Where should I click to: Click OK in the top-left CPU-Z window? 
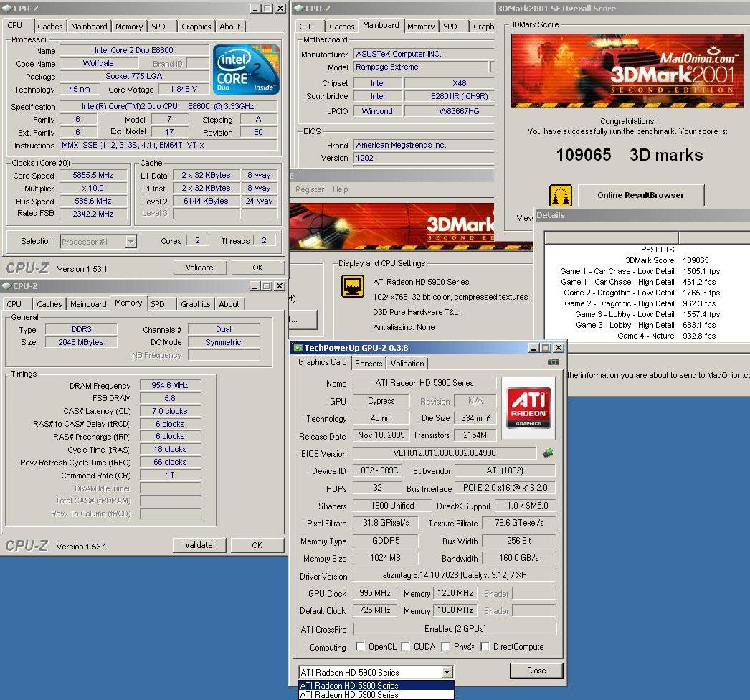[x=258, y=268]
